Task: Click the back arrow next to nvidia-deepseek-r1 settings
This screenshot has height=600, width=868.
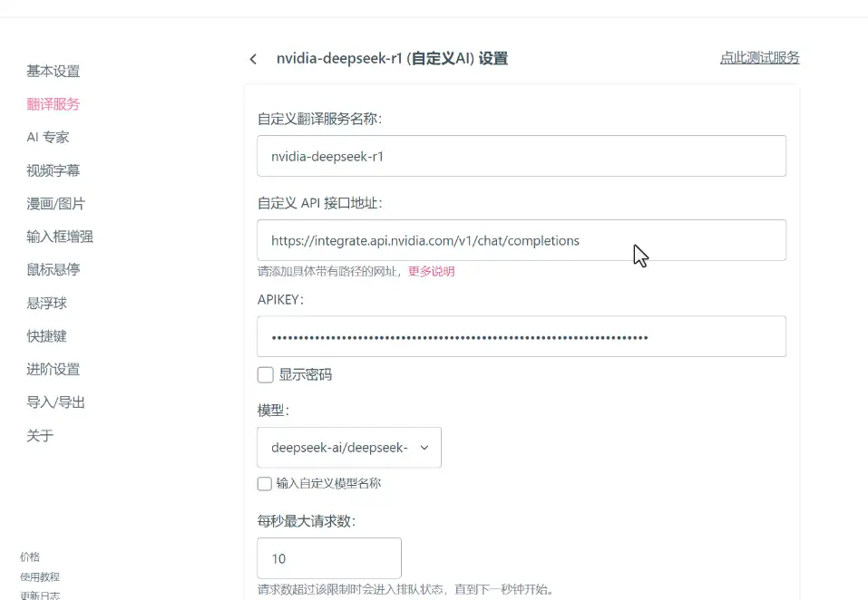Action: point(253,58)
